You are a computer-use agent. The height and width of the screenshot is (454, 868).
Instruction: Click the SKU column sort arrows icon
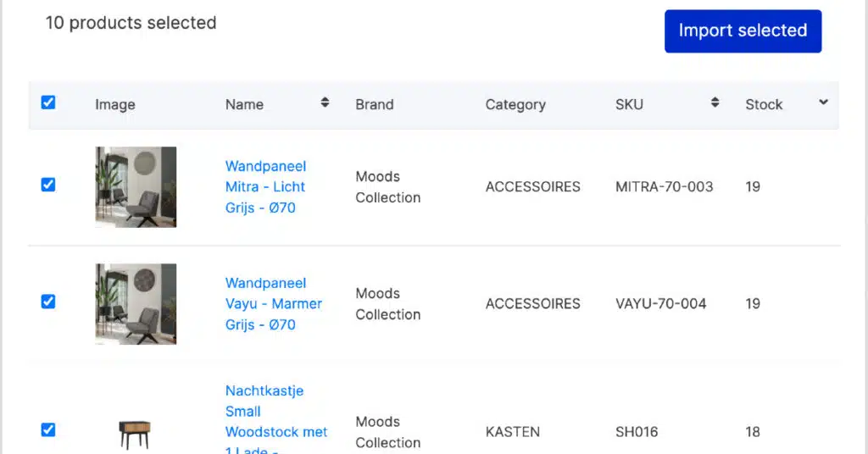(715, 102)
